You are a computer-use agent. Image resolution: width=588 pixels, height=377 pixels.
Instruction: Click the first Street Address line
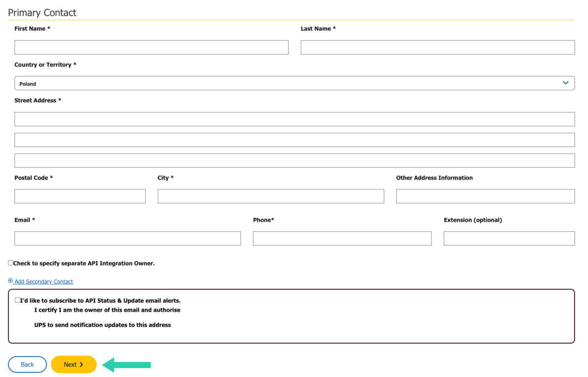(294, 119)
